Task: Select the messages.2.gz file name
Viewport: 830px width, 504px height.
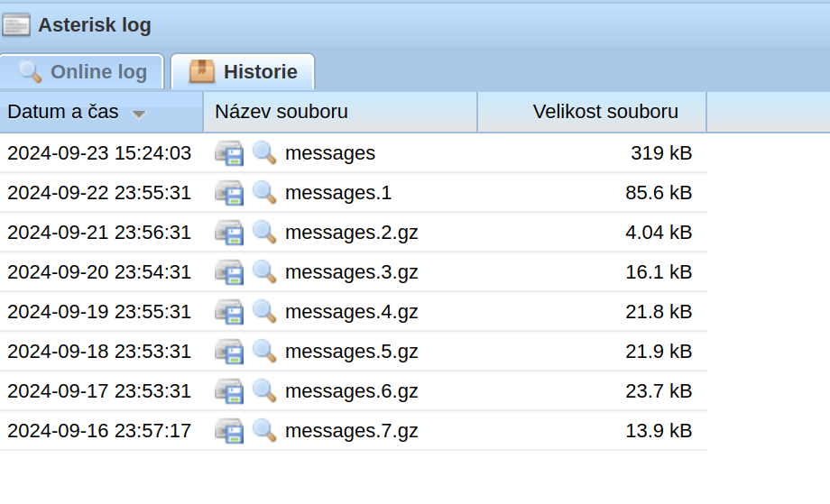Action: tap(352, 233)
